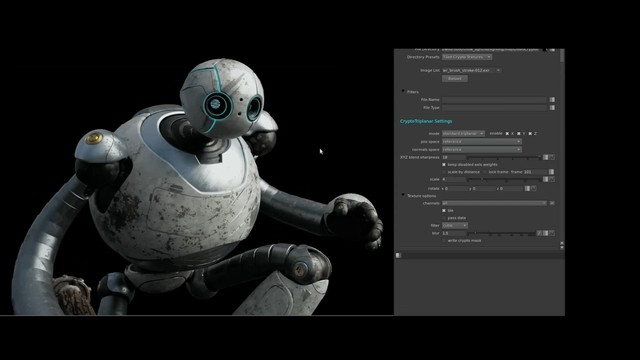Open the Image List dropdown
The width and height of the screenshot is (640, 360).
pyautogui.click(x=471, y=70)
